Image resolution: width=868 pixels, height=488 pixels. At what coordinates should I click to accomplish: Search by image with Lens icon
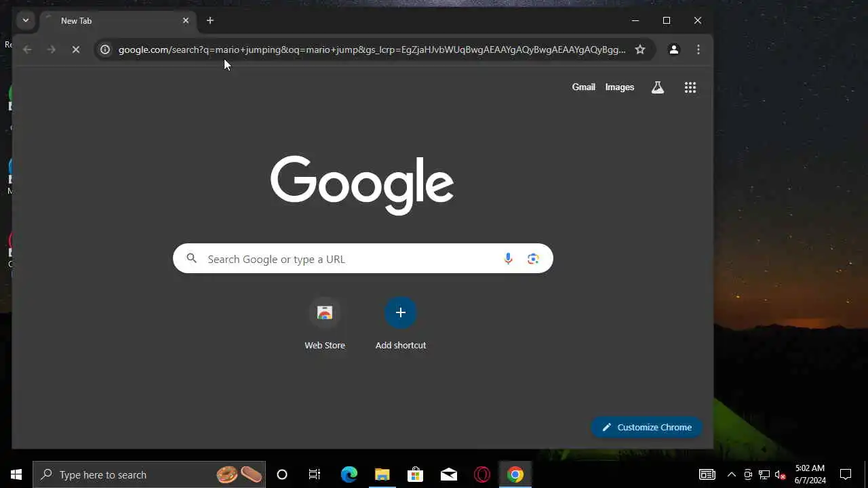point(533,258)
